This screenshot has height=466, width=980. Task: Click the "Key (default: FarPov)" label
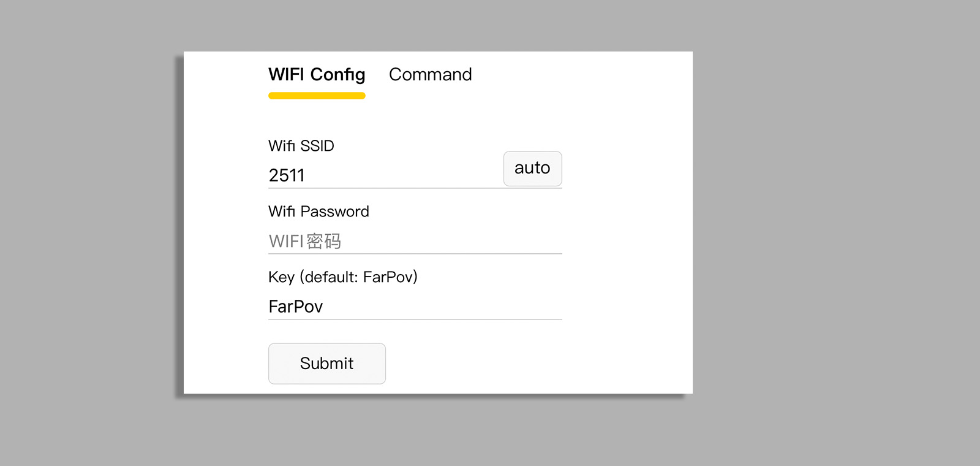pyautogui.click(x=342, y=277)
